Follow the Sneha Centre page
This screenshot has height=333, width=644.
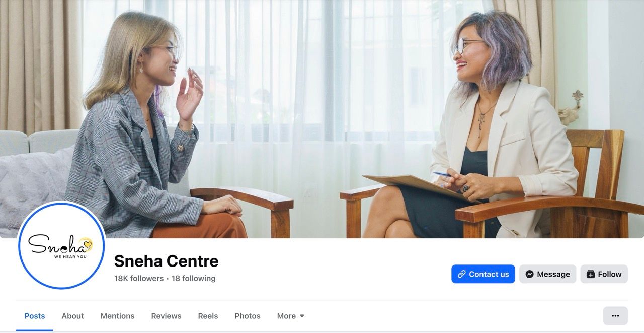click(x=604, y=274)
